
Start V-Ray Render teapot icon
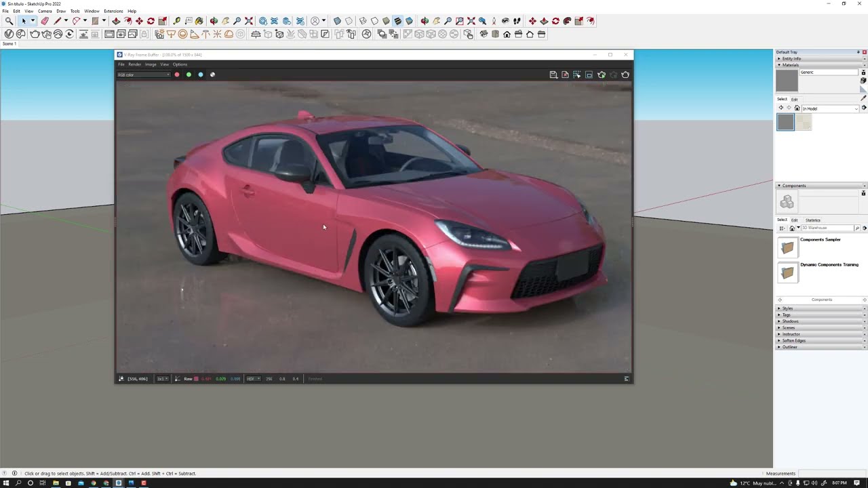pos(35,34)
